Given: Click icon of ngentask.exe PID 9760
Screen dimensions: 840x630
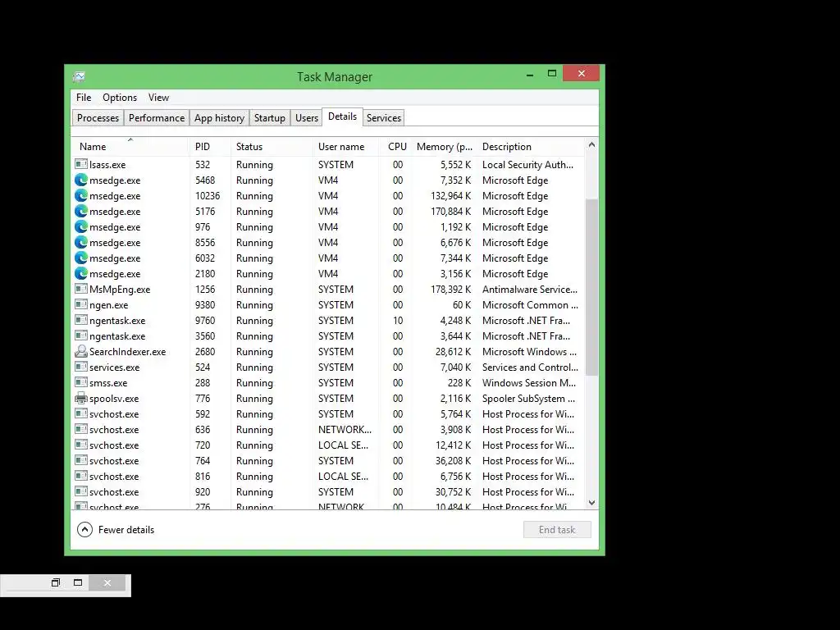Looking at the screenshot, I should coord(81,320).
